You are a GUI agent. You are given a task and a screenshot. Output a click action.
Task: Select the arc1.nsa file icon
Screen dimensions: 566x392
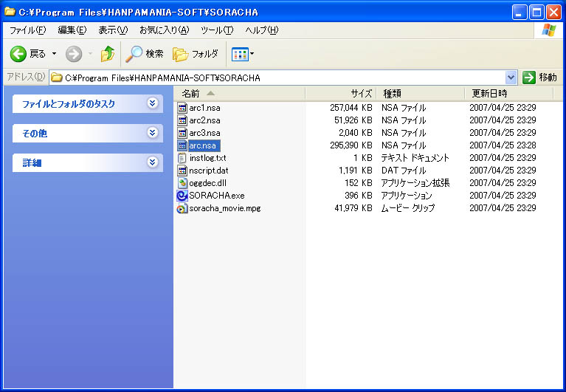pyautogui.click(x=182, y=108)
